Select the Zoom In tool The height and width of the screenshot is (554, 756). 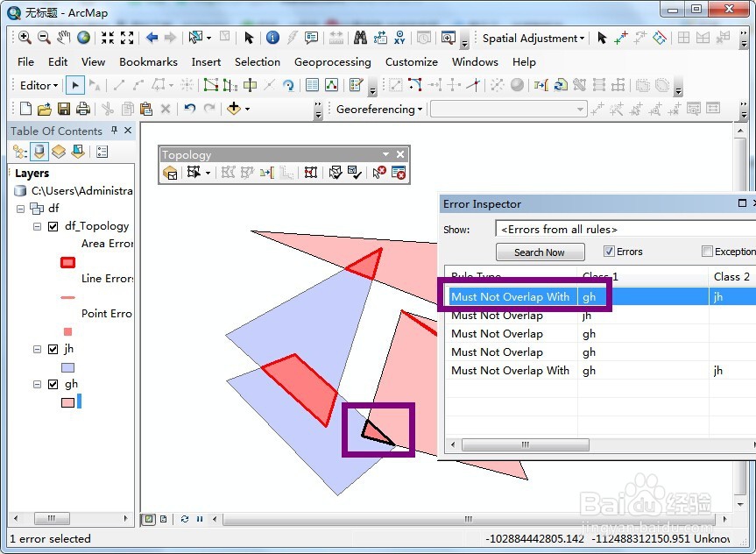[x=25, y=38]
